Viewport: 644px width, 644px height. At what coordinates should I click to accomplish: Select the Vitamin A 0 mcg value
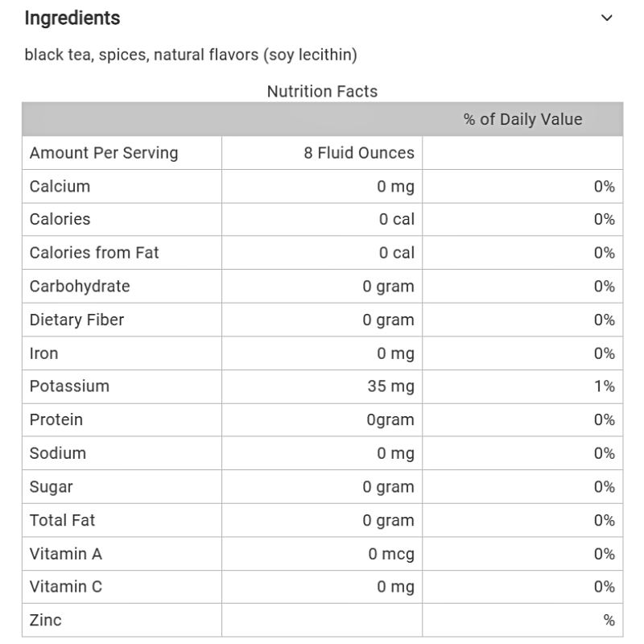[x=392, y=554]
